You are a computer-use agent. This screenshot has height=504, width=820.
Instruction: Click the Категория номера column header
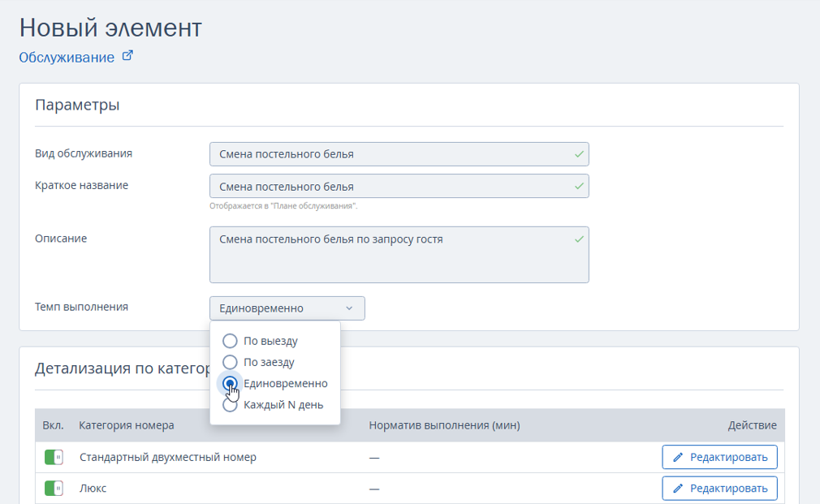click(127, 425)
